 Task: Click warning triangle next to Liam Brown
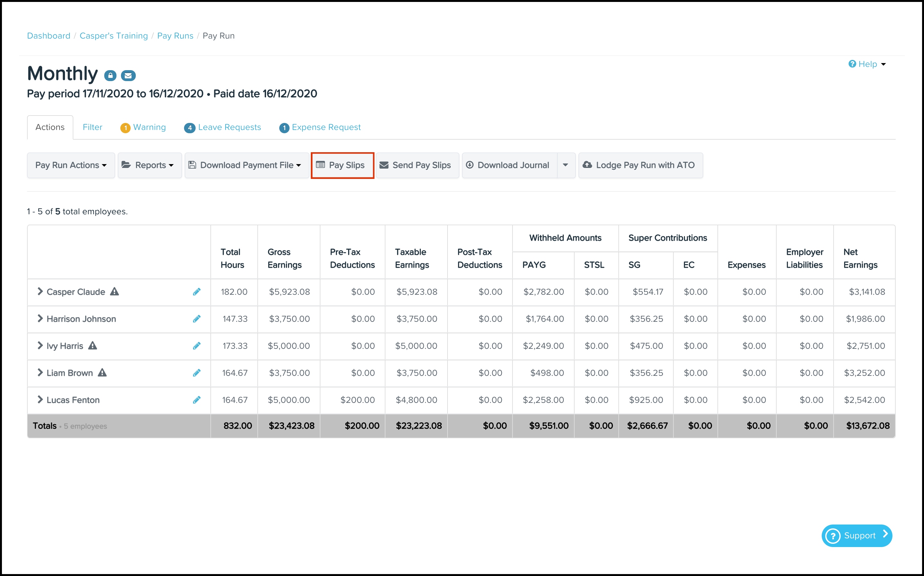pyautogui.click(x=102, y=373)
